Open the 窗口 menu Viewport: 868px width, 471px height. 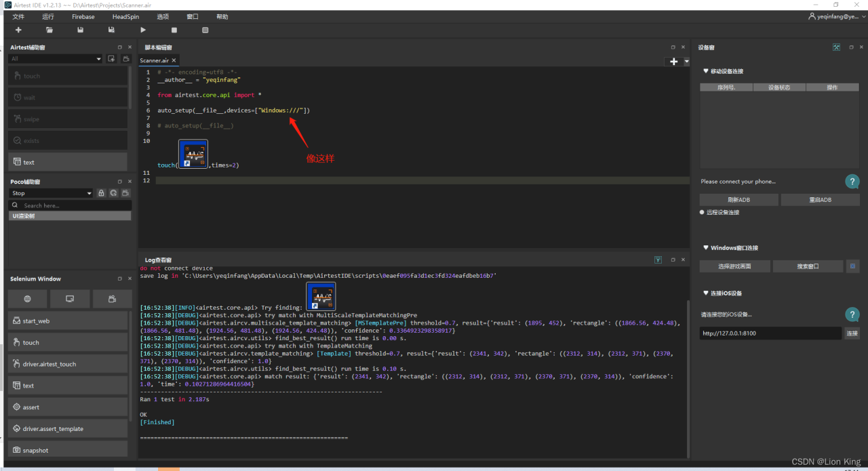(193, 16)
